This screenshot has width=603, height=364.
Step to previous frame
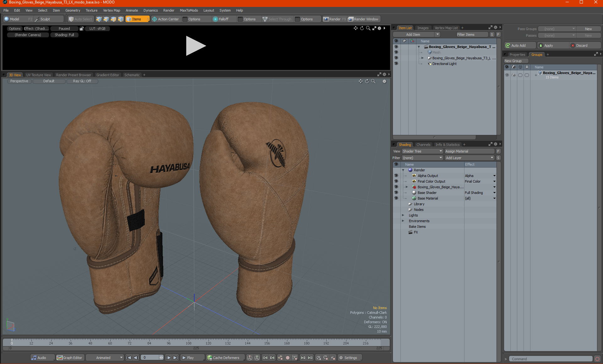click(136, 358)
